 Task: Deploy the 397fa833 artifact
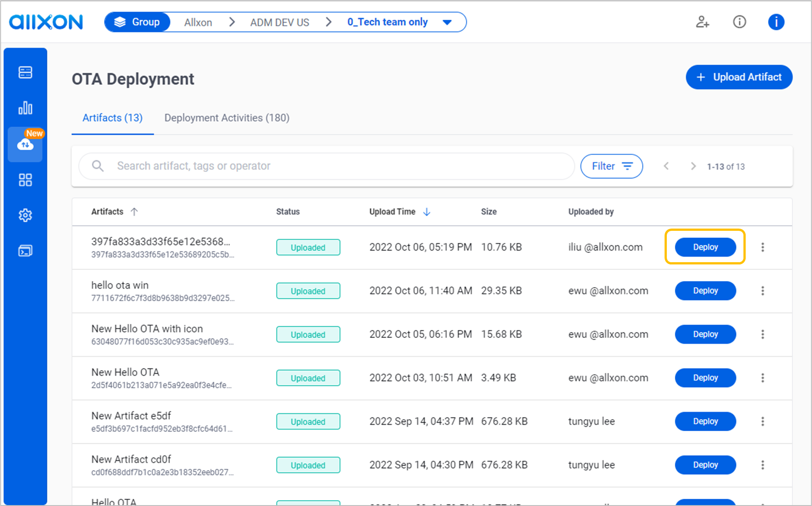[705, 247]
